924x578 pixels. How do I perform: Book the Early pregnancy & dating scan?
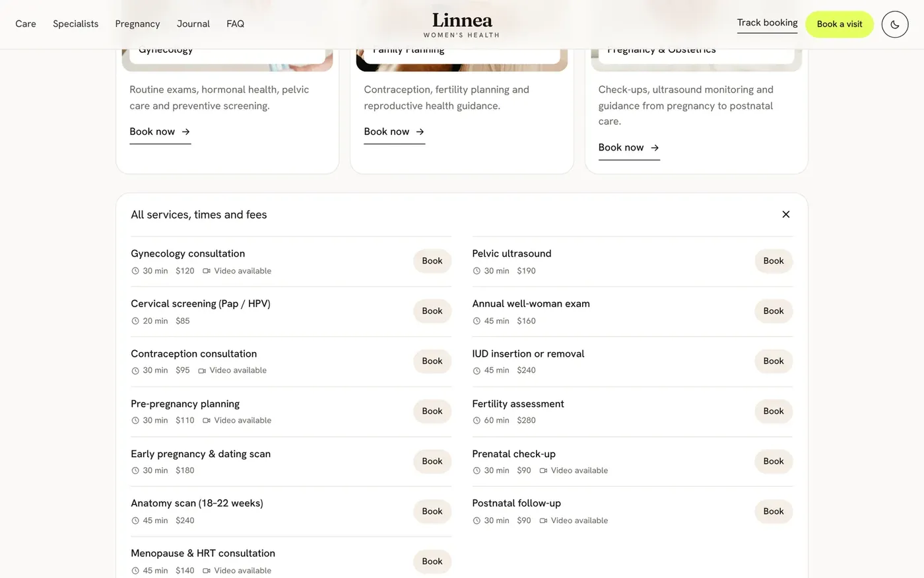(432, 462)
